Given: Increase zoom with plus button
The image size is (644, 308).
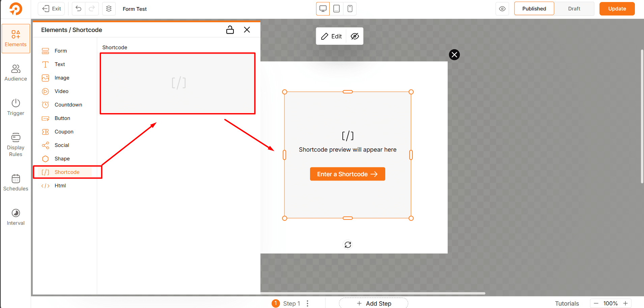Looking at the screenshot, I should point(625,303).
